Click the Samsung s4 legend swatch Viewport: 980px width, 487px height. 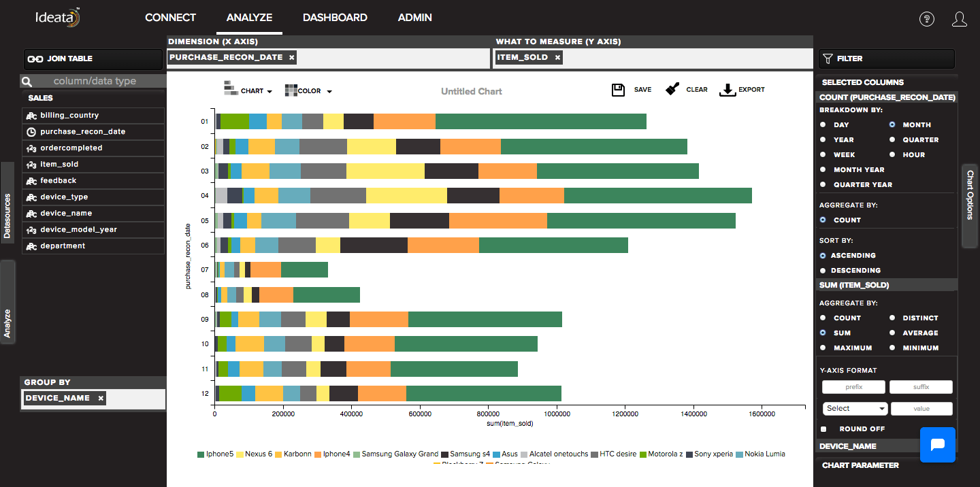pyautogui.click(x=444, y=454)
